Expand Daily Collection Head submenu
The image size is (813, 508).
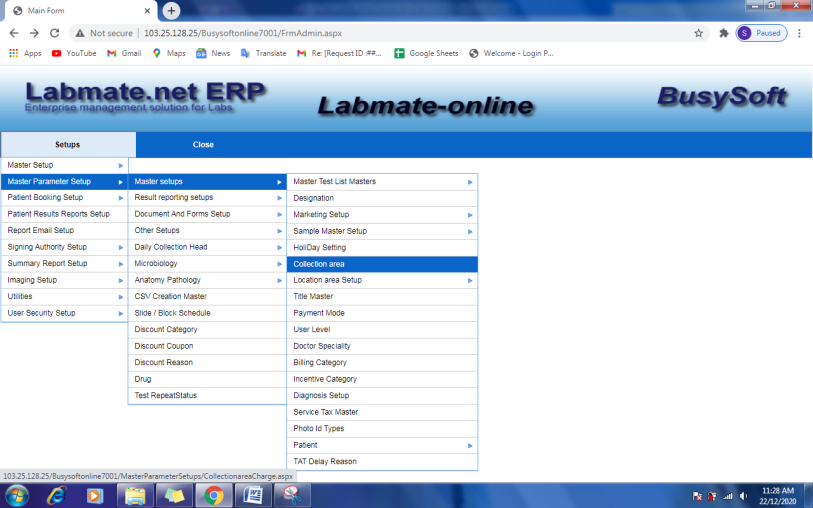click(x=207, y=247)
